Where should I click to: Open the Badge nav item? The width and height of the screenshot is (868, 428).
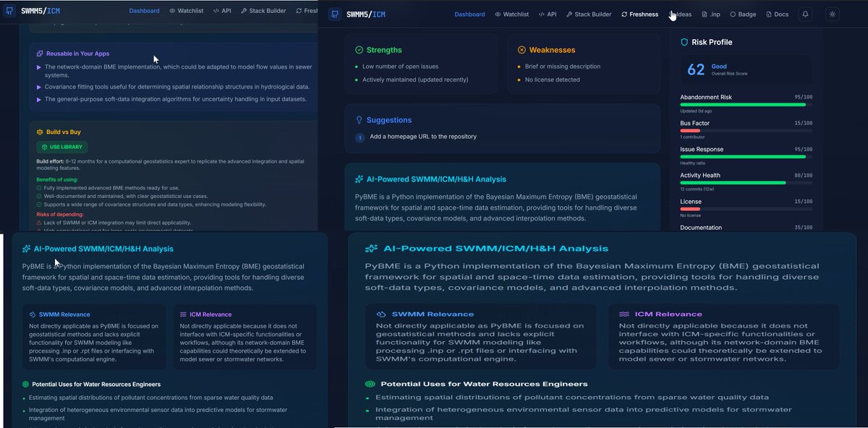tap(743, 14)
